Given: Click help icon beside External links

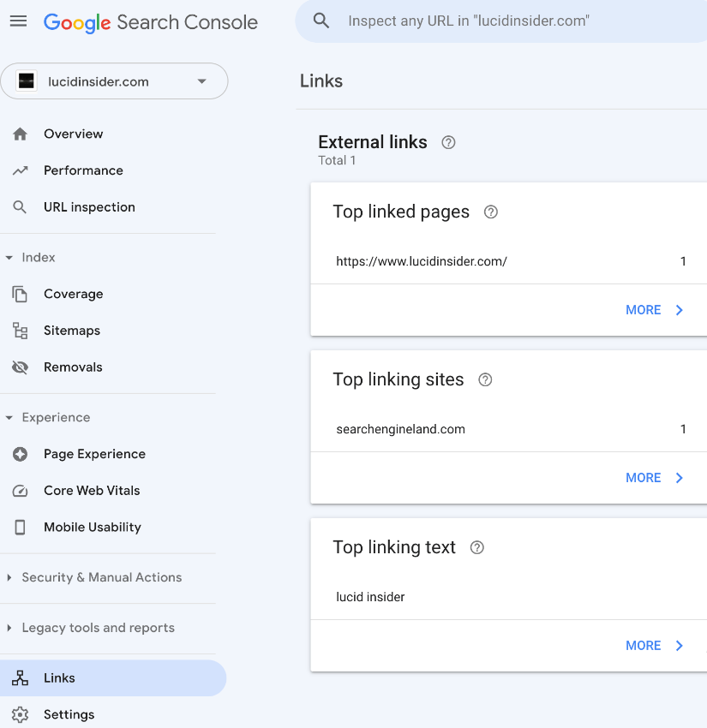Looking at the screenshot, I should (448, 143).
